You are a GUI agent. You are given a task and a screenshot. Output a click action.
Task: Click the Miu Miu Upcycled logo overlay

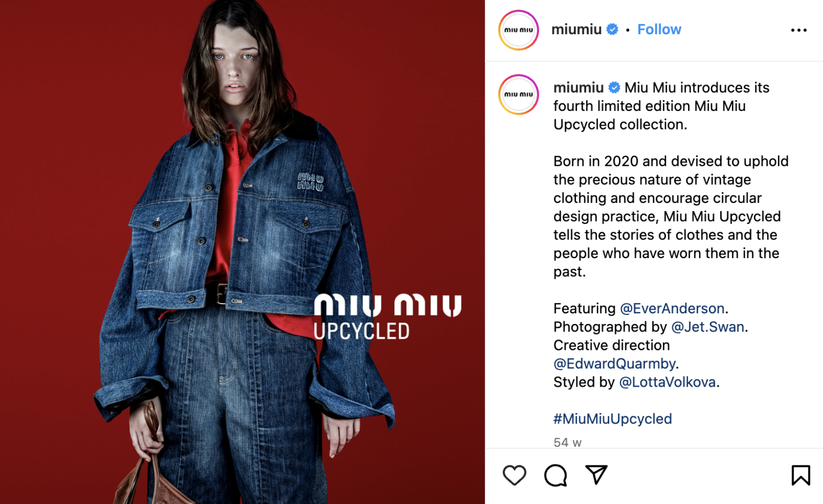(x=387, y=317)
